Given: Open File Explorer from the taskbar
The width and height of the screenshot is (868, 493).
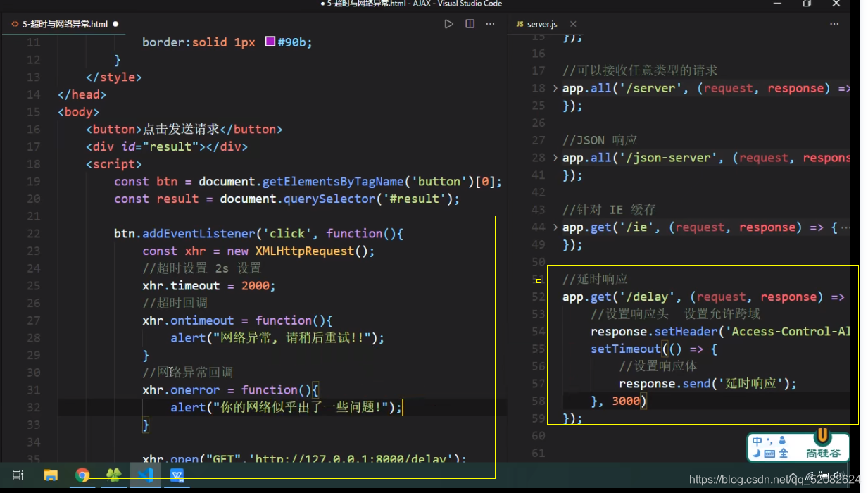Looking at the screenshot, I should pos(51,475).
